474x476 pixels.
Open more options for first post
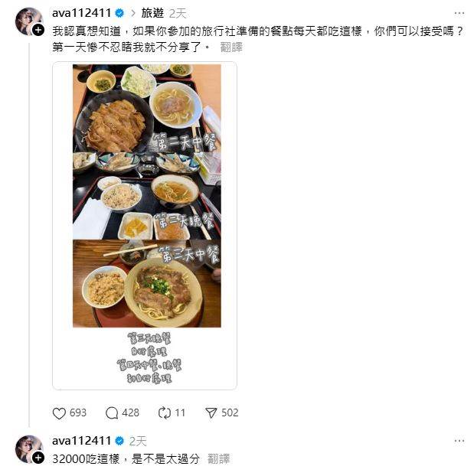tap(459, 13)
